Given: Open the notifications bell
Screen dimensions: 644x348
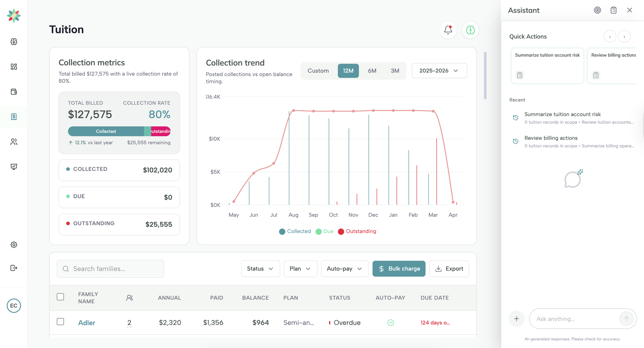Looking at the screenshot, I should pyautogui.click(x=448, y=30).
